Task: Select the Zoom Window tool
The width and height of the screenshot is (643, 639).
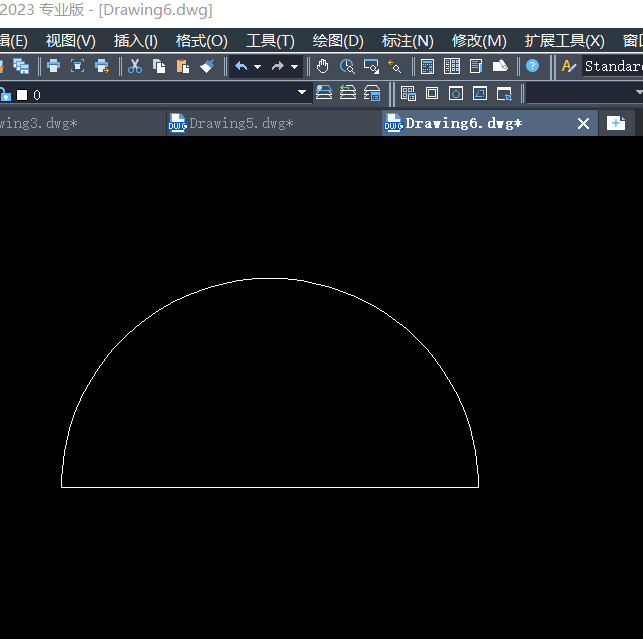Action: click(372, 66)
